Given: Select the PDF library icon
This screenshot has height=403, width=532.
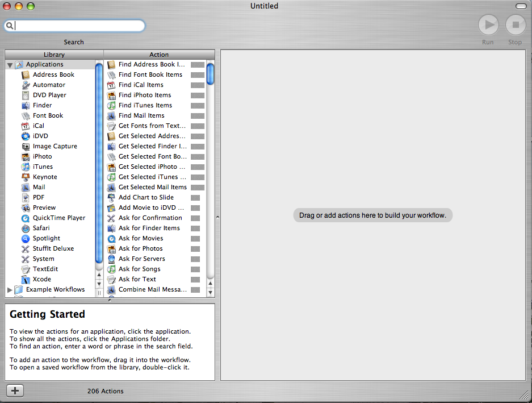Looking at the screenshot, I should [x=26, y=197].
